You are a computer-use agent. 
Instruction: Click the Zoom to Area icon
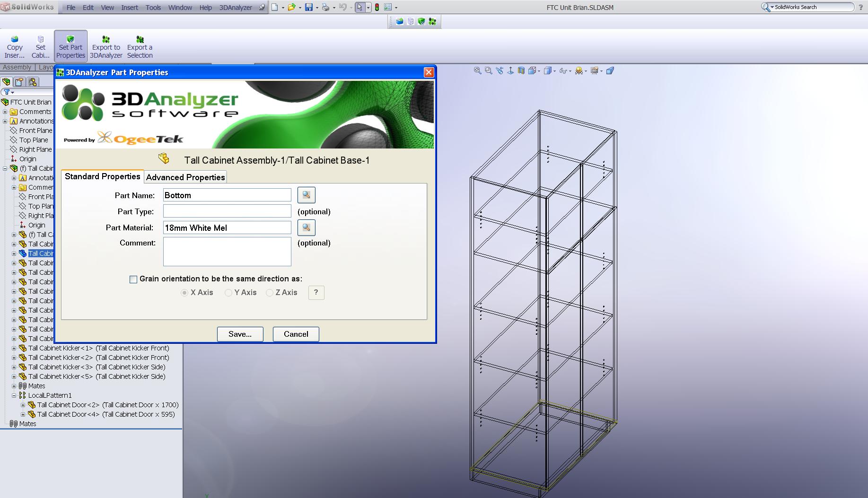pos(489,70)
